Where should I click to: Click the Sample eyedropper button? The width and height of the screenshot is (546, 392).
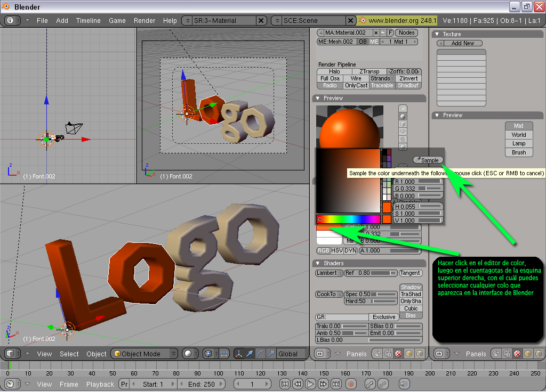(428, 160)
